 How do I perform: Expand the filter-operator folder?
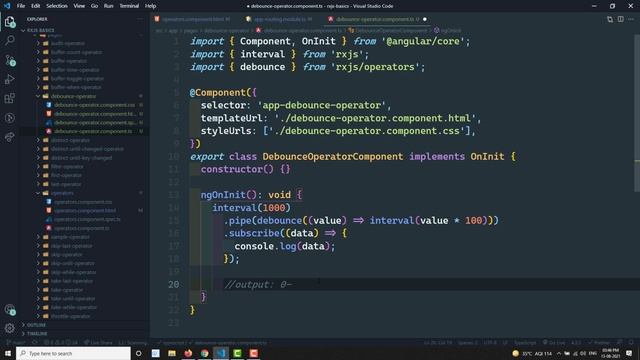tap(67, 167)
